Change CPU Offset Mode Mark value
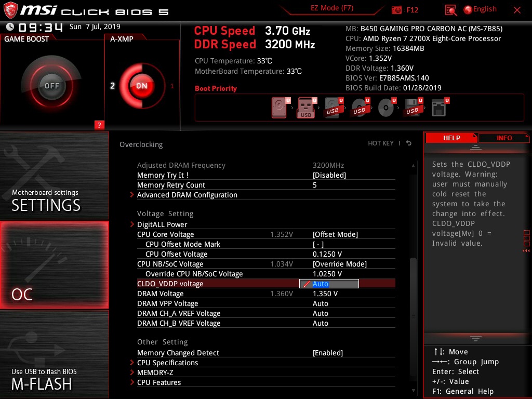This screenshot has height=399, width=532. [x=318, y=244]
